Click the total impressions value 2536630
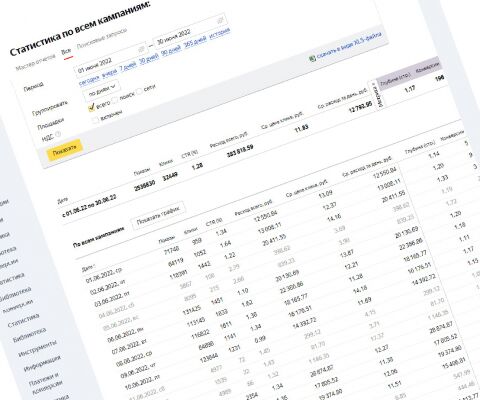This screenshot has width=480, height=400. (144, 186)
